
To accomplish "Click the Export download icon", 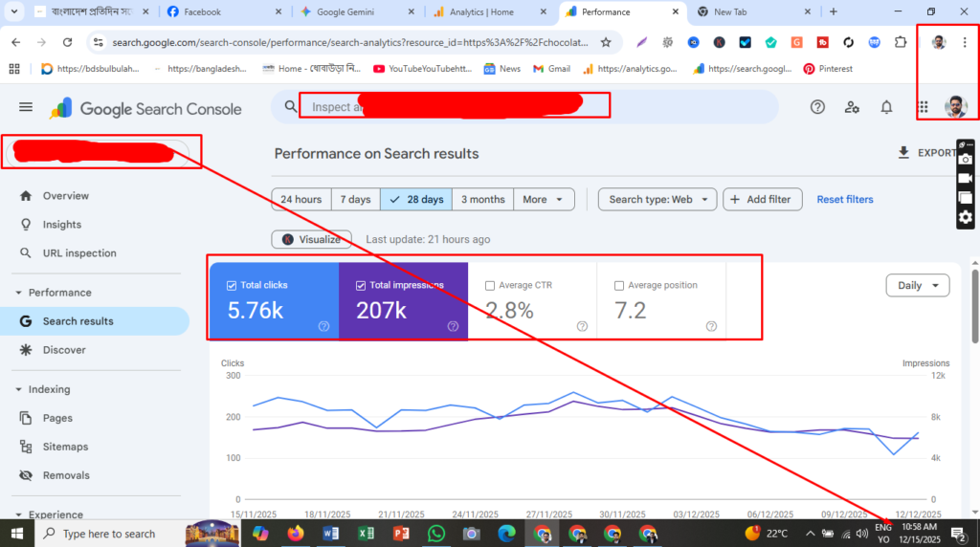I will coord(903,152).
